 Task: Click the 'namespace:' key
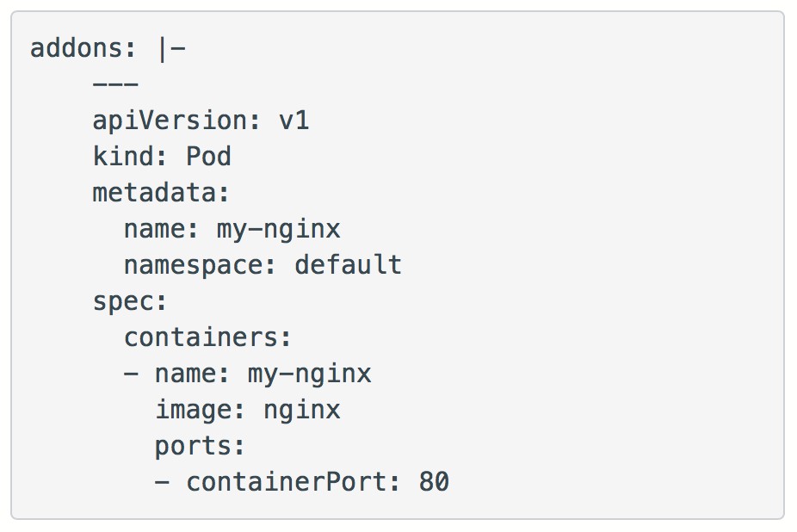pyautogui.click(x=200, y=266)
